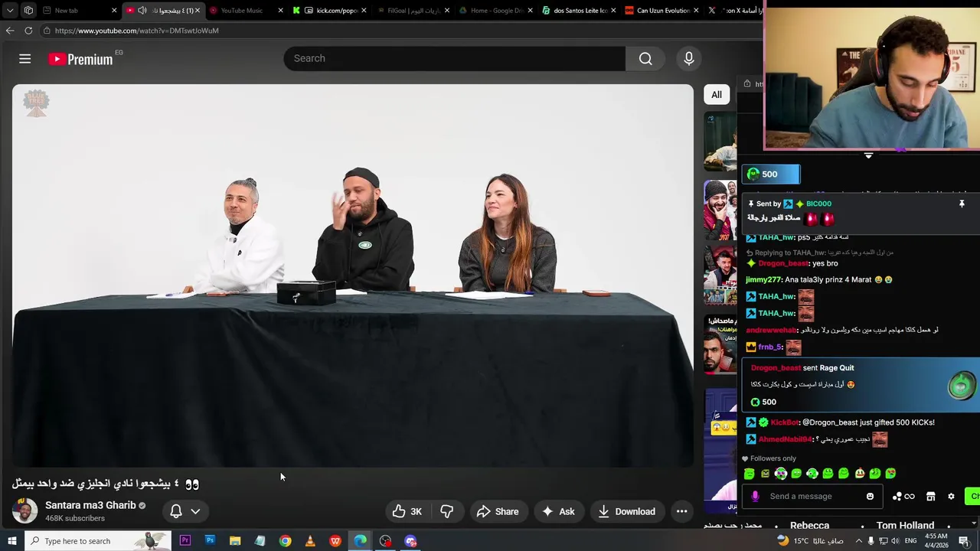Screen dimensions: 980x551
Task: Switch to the Can Uzun Evolution tab
Action: point(660,11)
